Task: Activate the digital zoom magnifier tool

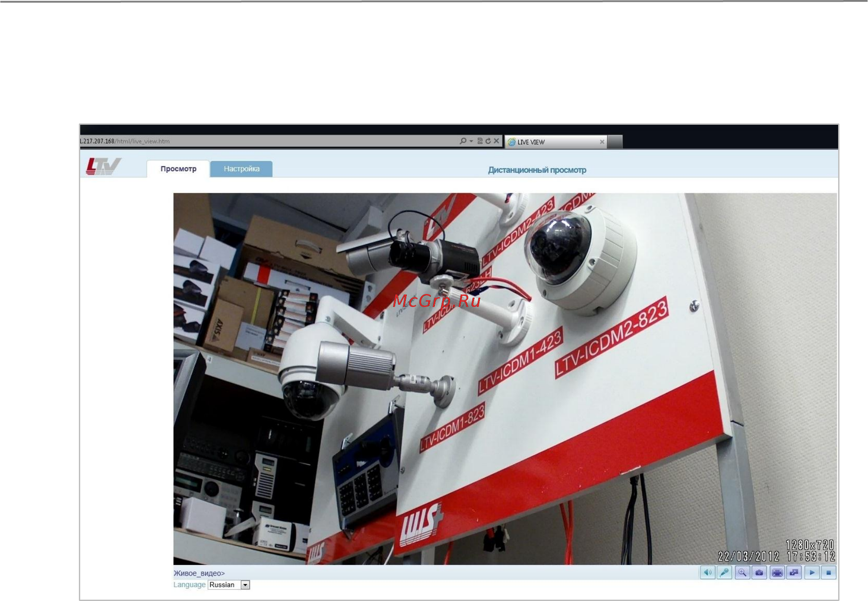Action: 742,572
